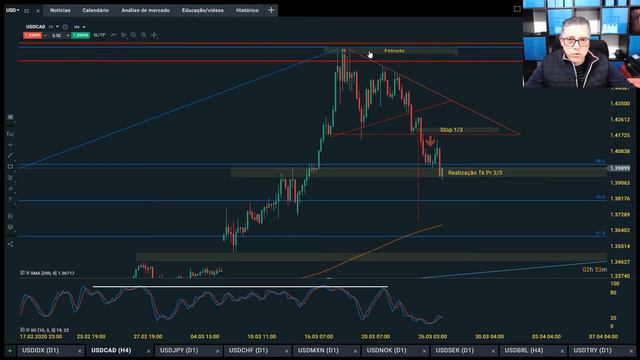Click the topmost icon of left sidebar

tap(10, 117)
